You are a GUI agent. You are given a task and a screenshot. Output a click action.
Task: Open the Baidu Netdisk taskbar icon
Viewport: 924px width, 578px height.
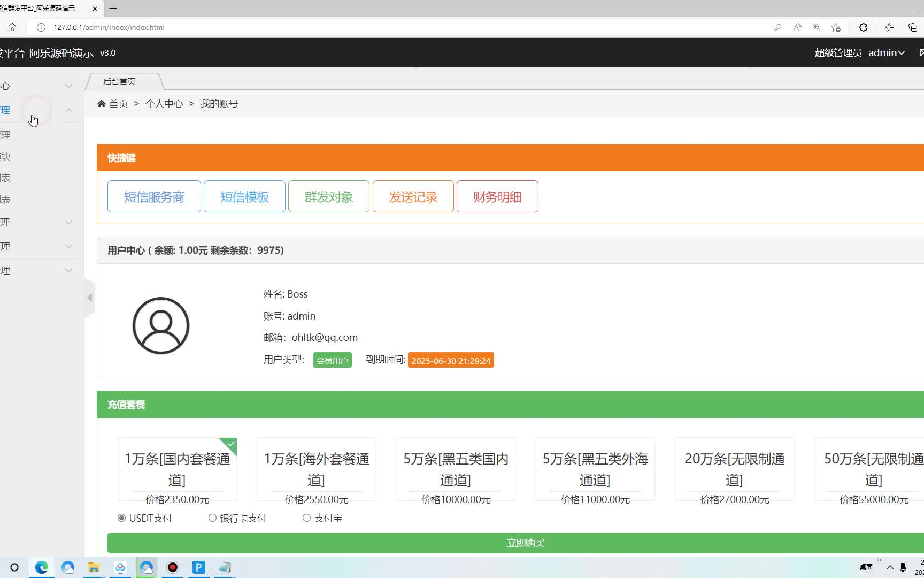pyautogui.click(x=120, y=567)
